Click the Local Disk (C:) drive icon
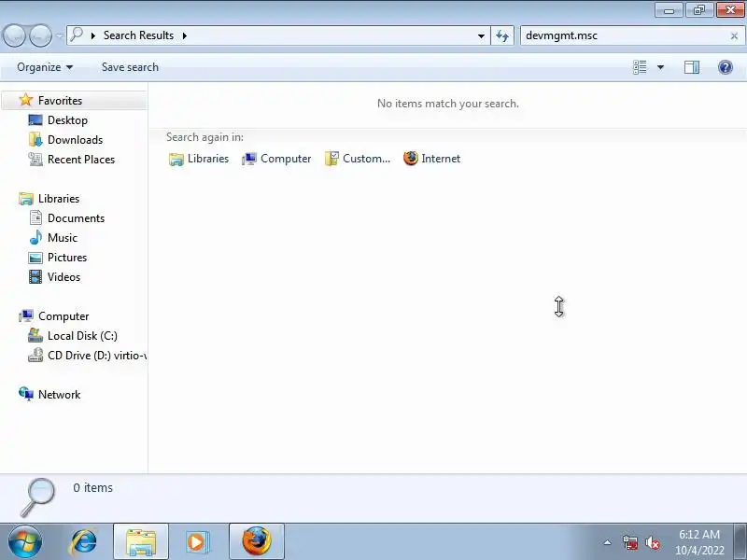The width and height of the screenshot is (747, 560). pyautogui.click(x=35, y=335)
